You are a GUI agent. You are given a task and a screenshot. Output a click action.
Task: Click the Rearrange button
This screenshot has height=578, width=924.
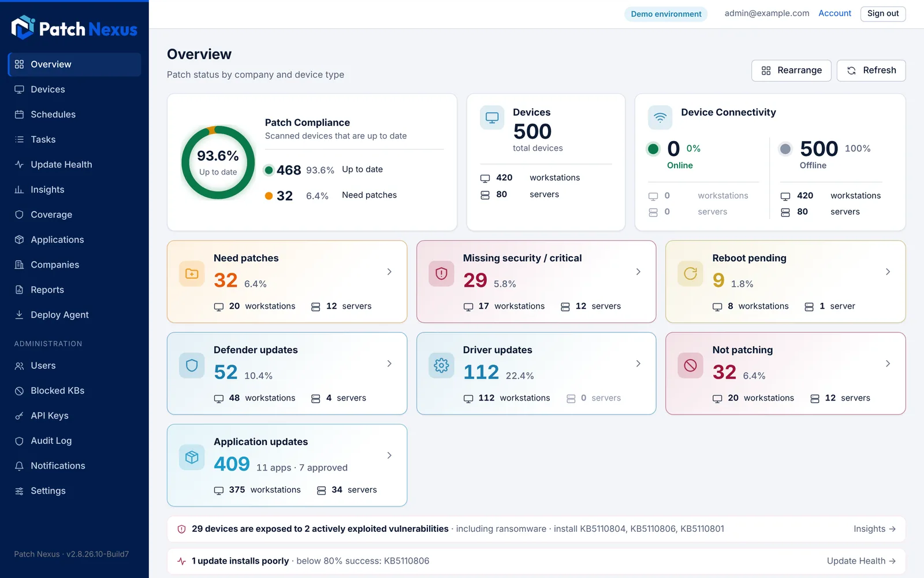click(791, 71)
